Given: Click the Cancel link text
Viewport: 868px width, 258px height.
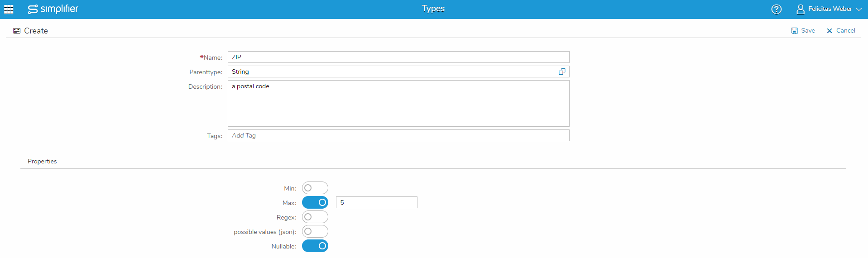Looking at the screenshot, I should [x=845, y=31].
